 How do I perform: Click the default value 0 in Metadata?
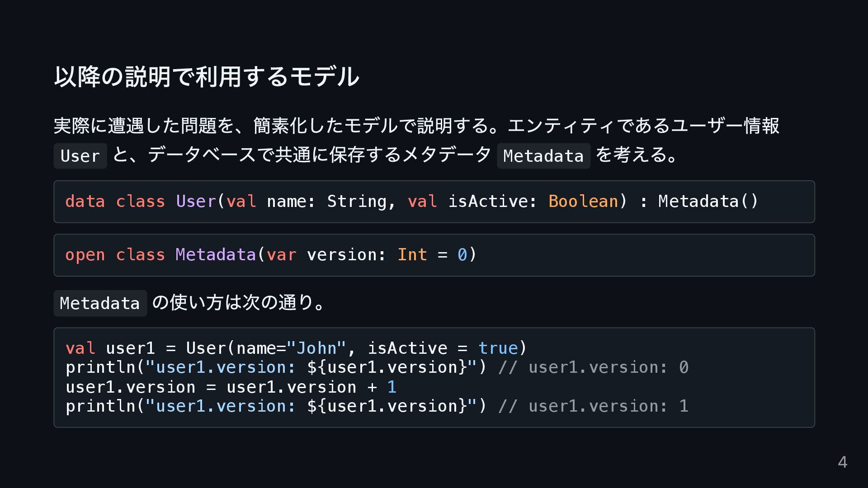[x=462, y=255]
